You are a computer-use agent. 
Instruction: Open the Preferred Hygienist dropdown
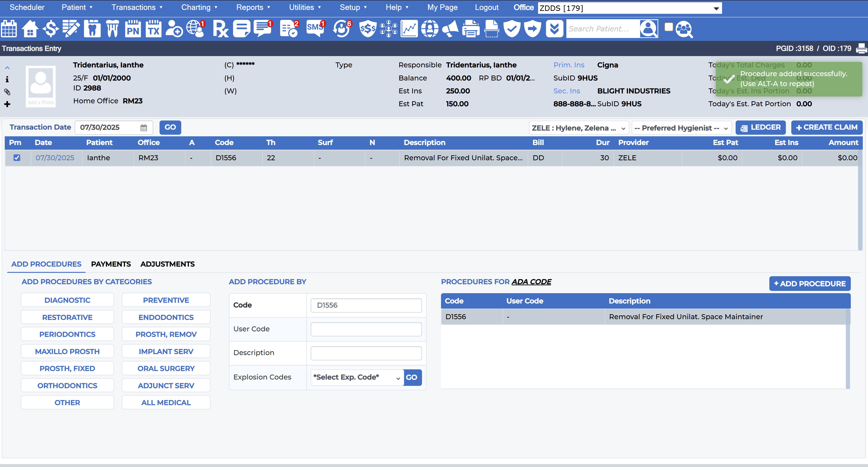tap(681, 128)
